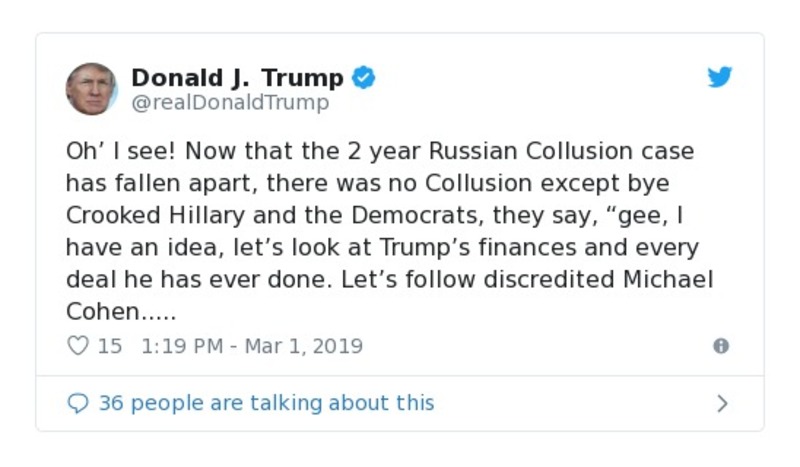Open "36 people are talking about this"
This screenshot has width=800, height=467.
[266, 403]
